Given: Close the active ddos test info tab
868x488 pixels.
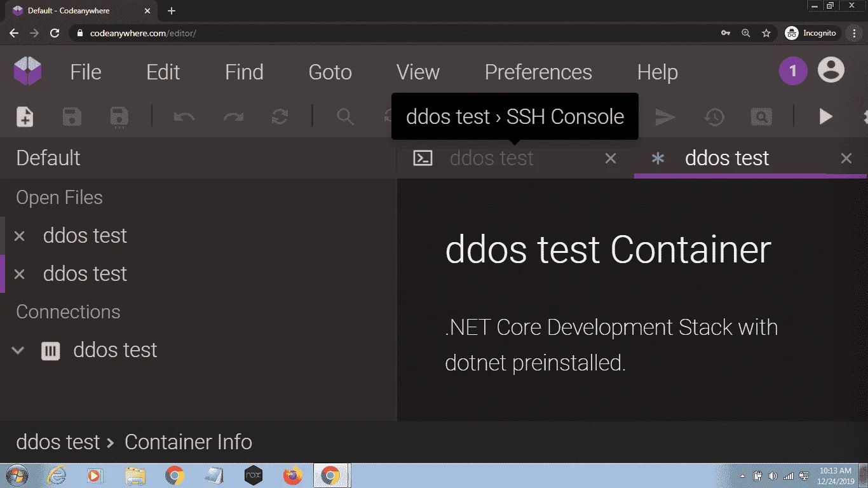Looking at the screenshot, I should [x=846, y=158].
